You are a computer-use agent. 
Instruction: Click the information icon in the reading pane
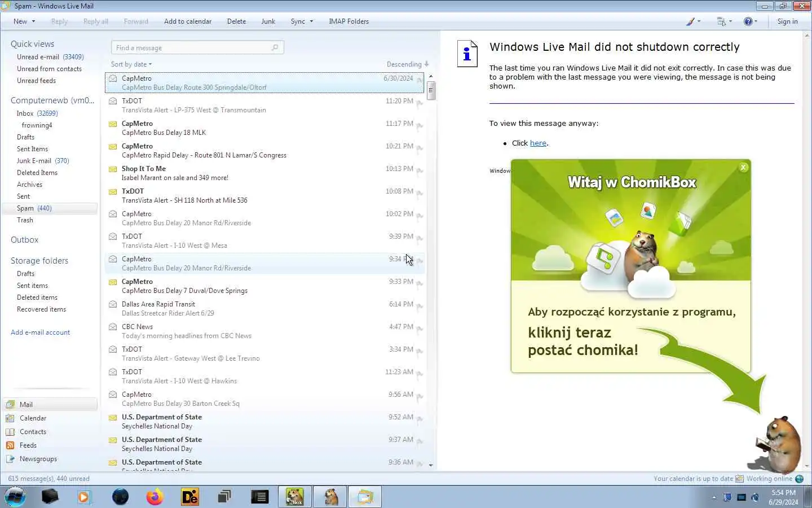467,54
